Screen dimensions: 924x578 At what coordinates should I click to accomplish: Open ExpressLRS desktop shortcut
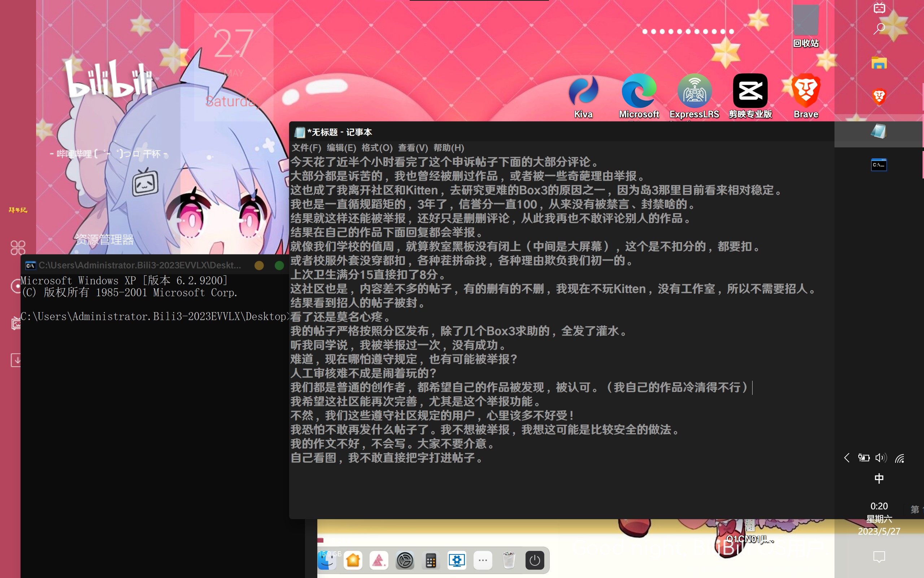(x=694, y=96)
